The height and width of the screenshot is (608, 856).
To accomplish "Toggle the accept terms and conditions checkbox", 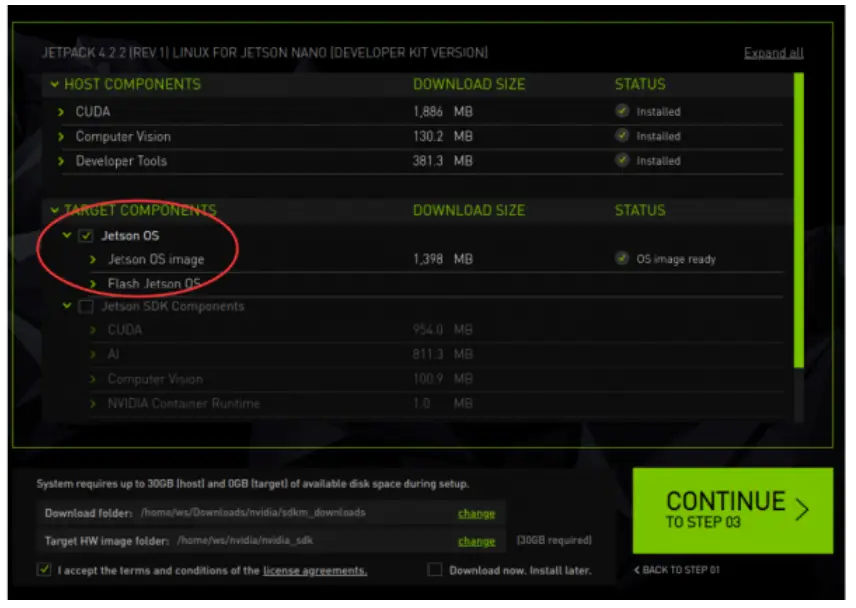I will (x=44, y=570).
